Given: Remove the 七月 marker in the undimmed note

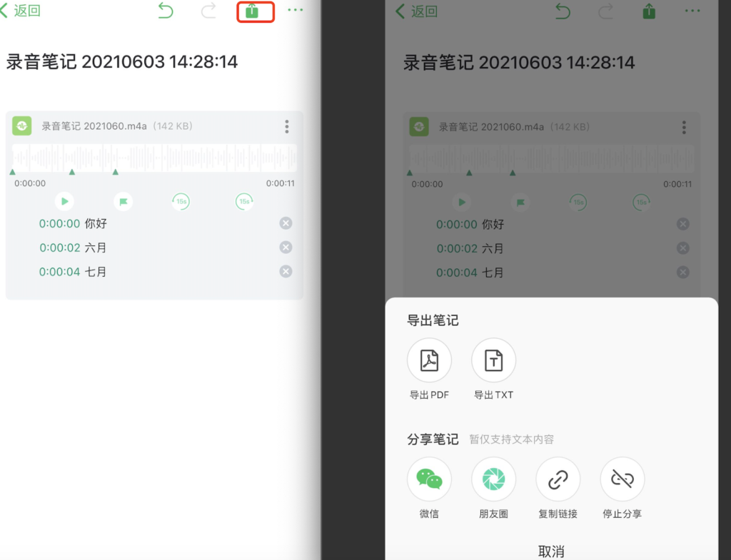Looking at the screenshot, I should click(286, 272).
